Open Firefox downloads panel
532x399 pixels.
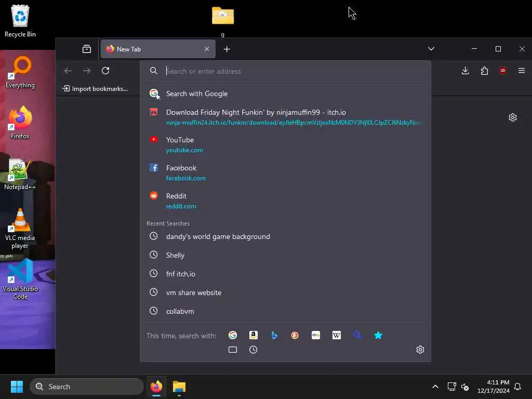[465, 71]
